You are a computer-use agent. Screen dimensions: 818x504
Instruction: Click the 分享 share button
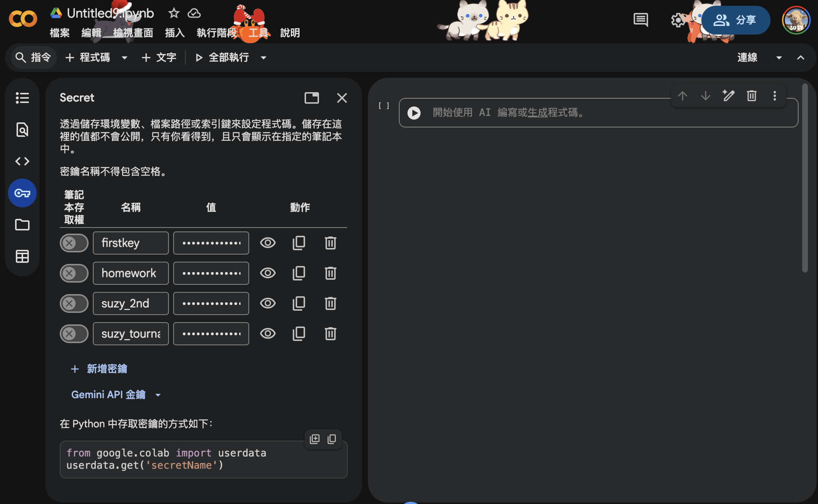click(735, 20)
